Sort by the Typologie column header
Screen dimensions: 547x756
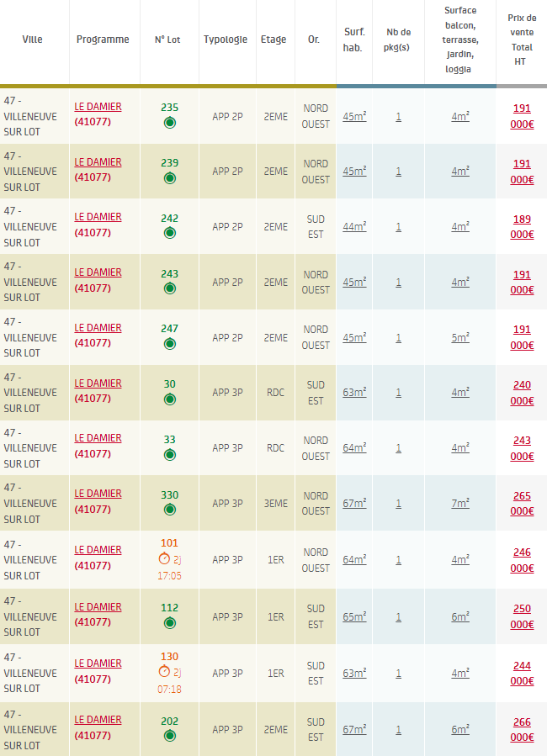(x=226, y=40)
